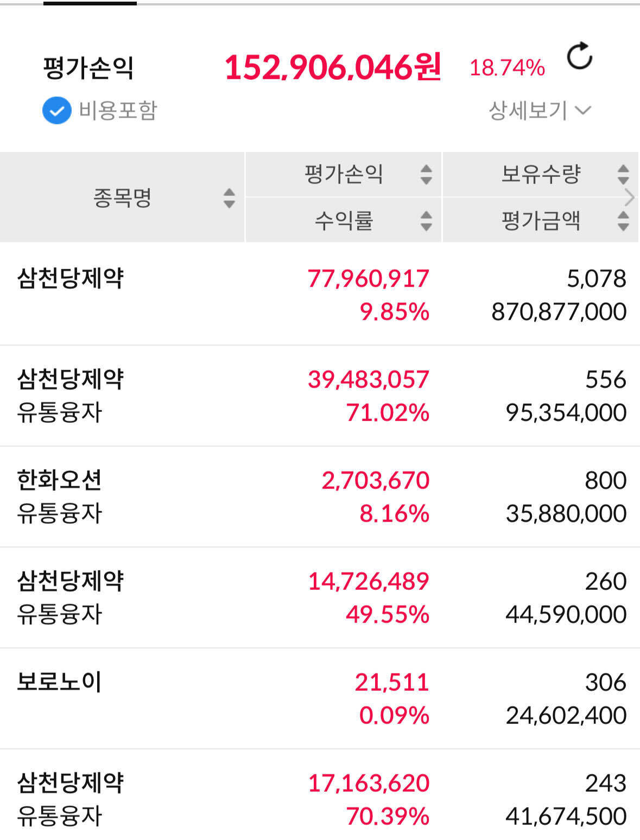Click the refresh icon to reload holdings

[580, 59]
